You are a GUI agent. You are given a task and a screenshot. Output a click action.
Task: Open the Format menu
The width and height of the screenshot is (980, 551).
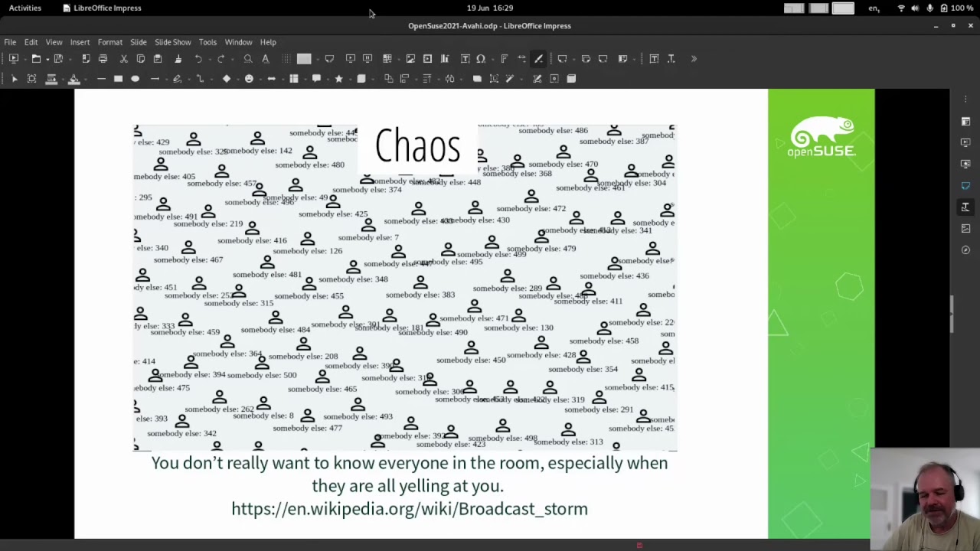tap(109, 42)
